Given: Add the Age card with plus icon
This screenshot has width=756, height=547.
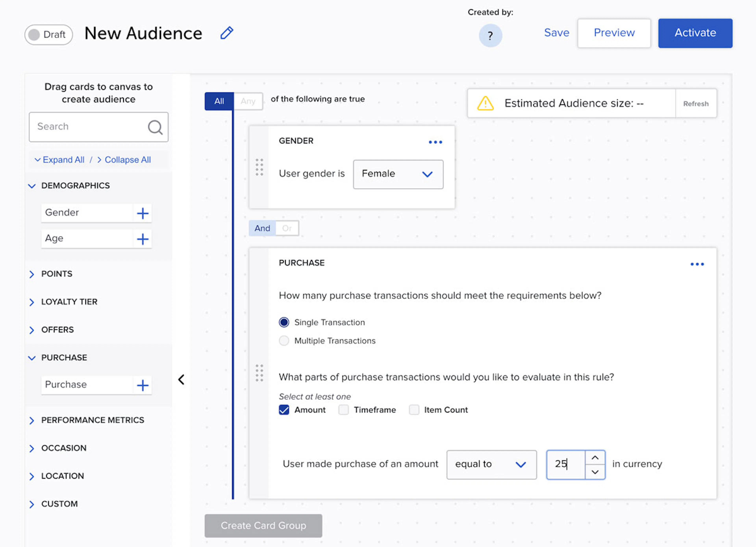Looking at the screenshot, I should pyautogui.click(x=143, y=239).
